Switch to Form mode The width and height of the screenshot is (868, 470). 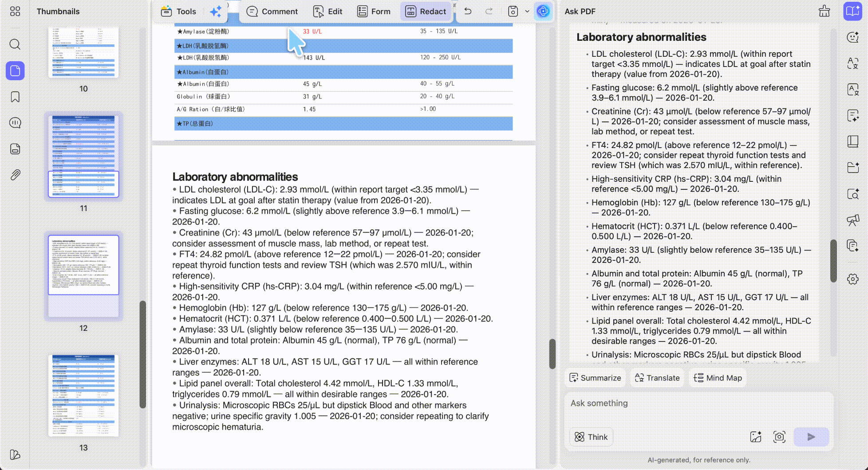point(374,12)
